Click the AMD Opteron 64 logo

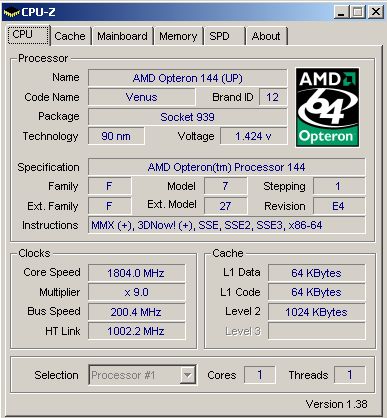[x=327, y=107]
